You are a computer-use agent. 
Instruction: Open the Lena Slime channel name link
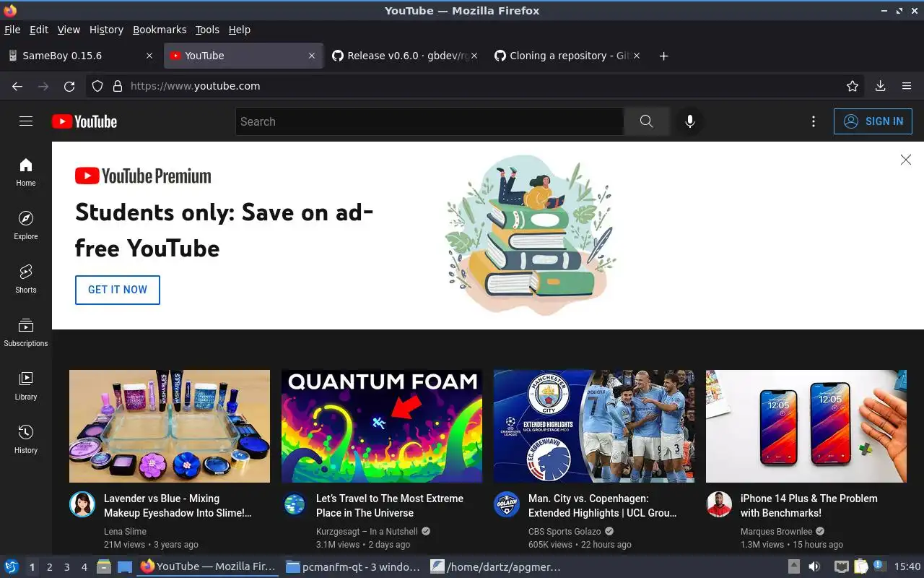point(125,532)
